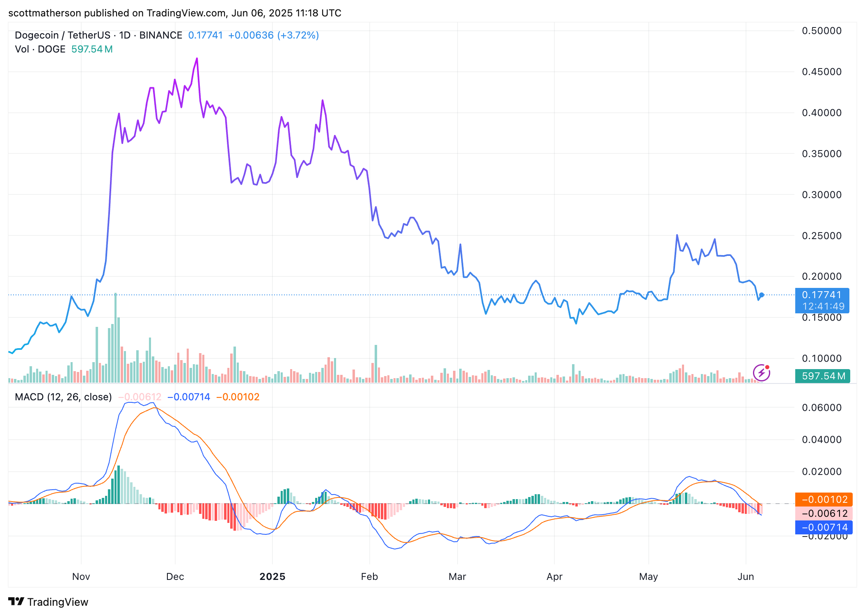Click the +0.00636 (+3.72%) change value

point(273,35)
